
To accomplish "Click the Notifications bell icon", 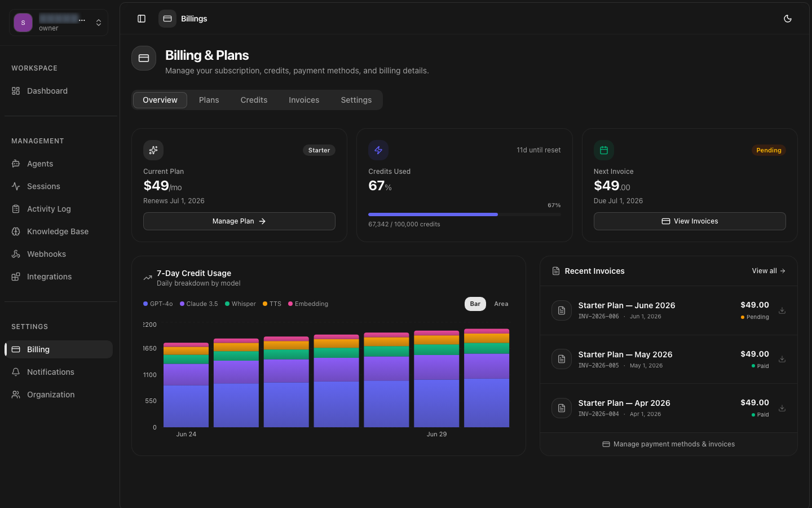I will click(x=16, y=372).
